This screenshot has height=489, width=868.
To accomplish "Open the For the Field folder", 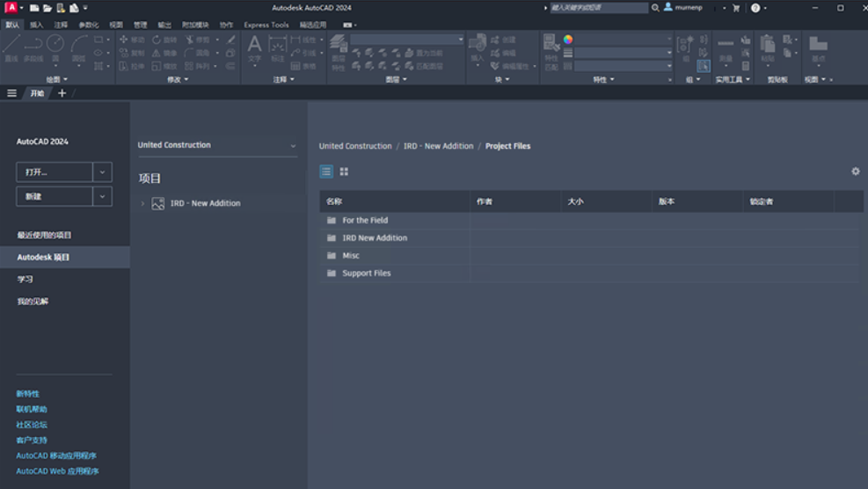I will [x=365, y=221].
